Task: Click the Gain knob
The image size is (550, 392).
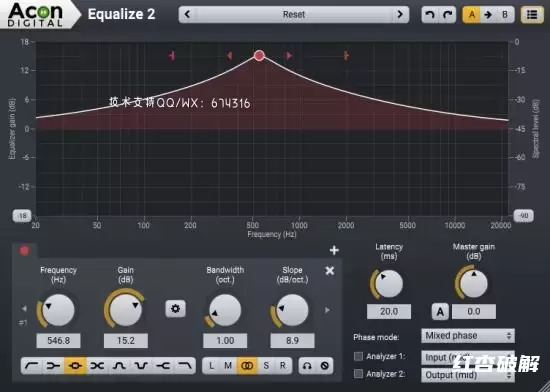Action: click(126, 310)
